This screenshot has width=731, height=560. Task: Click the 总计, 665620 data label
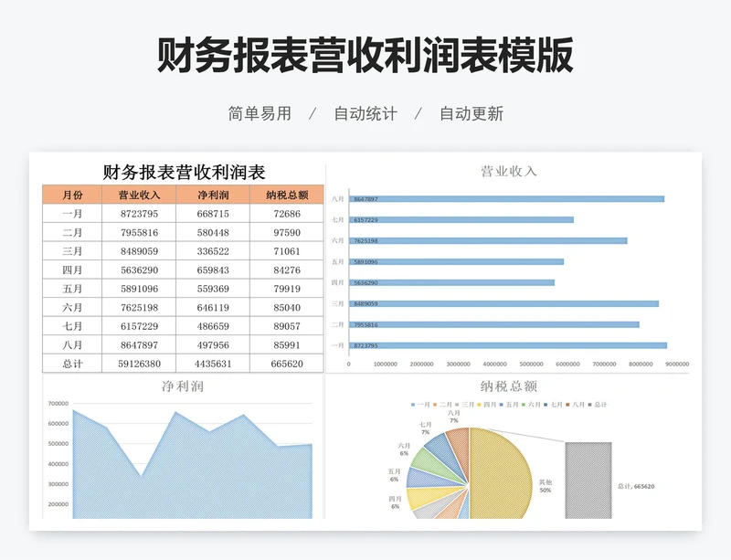[636, 486]
